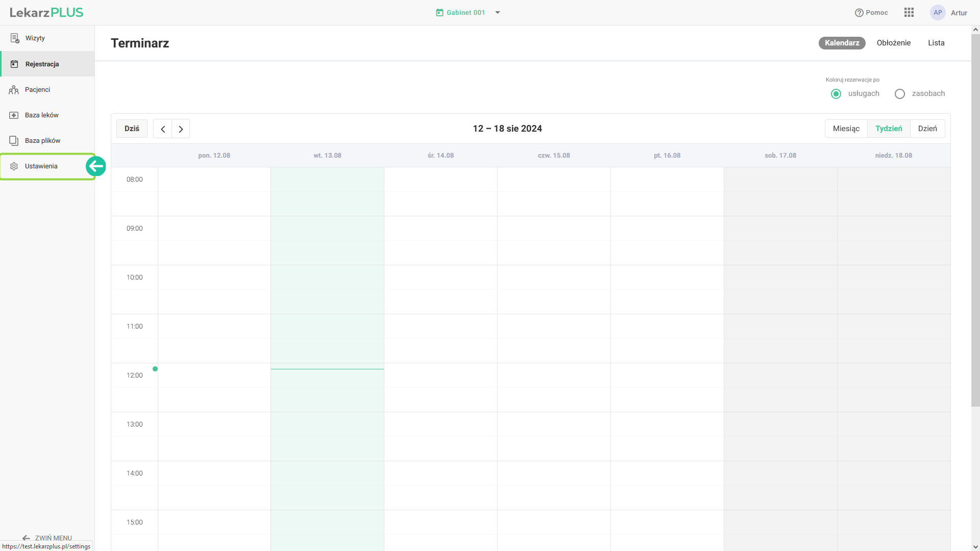Click the Baza leków medkit icon

[x=14, y=115]
